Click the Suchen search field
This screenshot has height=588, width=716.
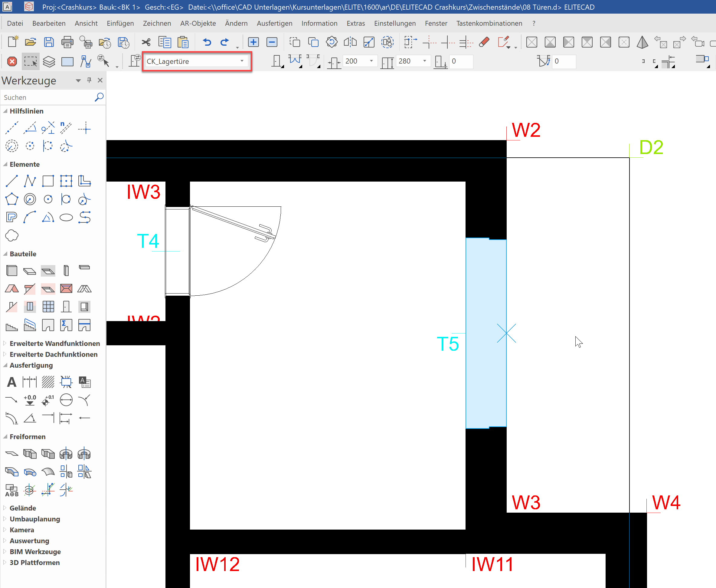point(47,97)
